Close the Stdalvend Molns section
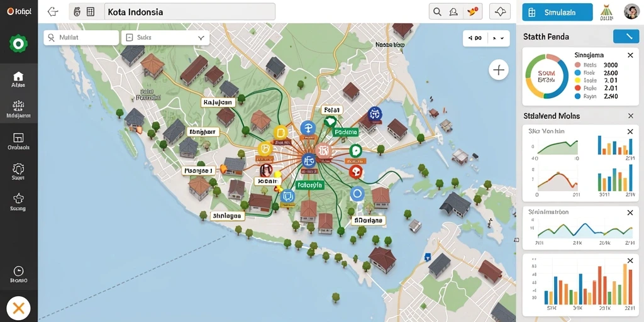 point(631,116)
